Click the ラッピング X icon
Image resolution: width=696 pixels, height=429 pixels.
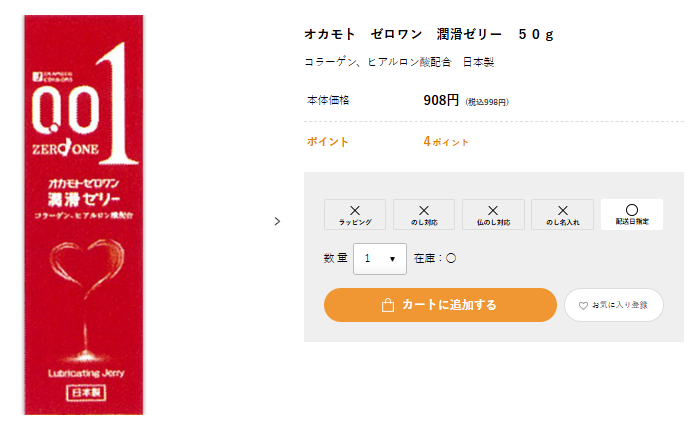coord(355,210)
